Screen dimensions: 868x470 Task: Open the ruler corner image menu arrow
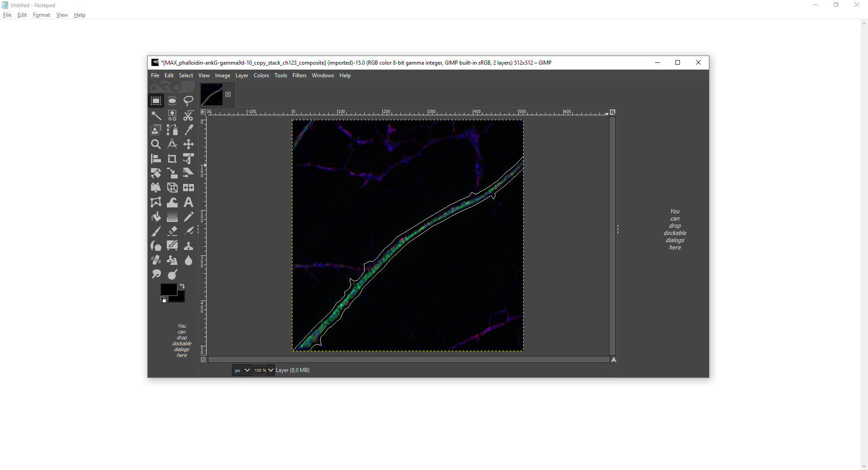(x=203, y=112)
